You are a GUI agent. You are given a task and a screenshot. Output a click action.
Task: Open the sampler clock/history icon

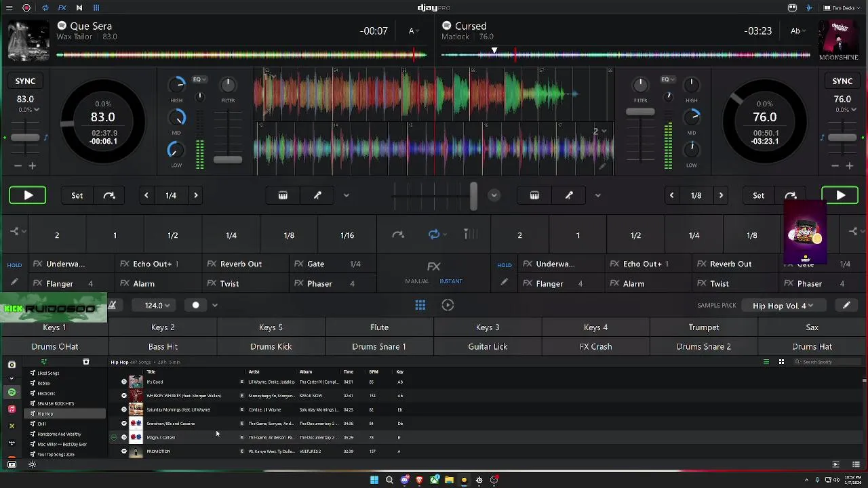[448, 305]
